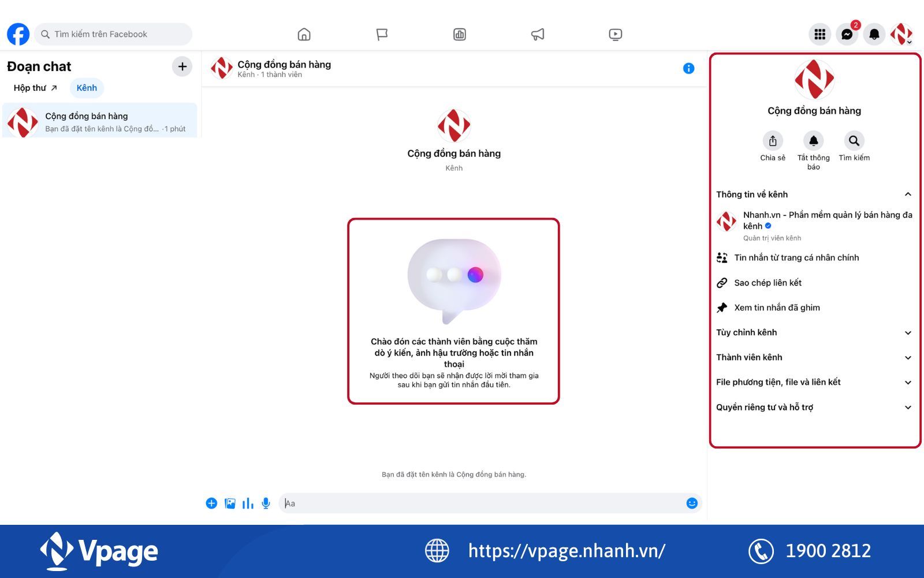Click Cộng đồng bán hàng title in chat header
This screenshot has width=924, height=578.
pyautogui.click(x=284, y=64)
